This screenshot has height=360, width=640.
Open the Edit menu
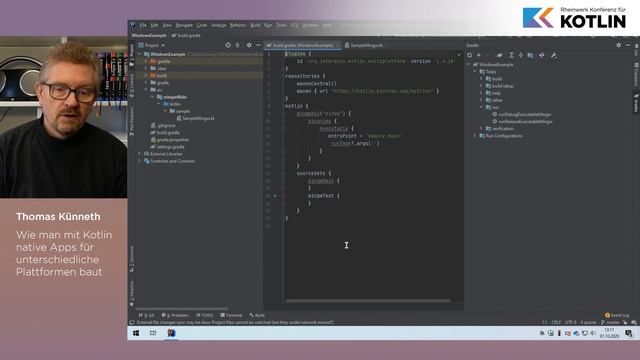pyautogui.click(x=154, y=25)
